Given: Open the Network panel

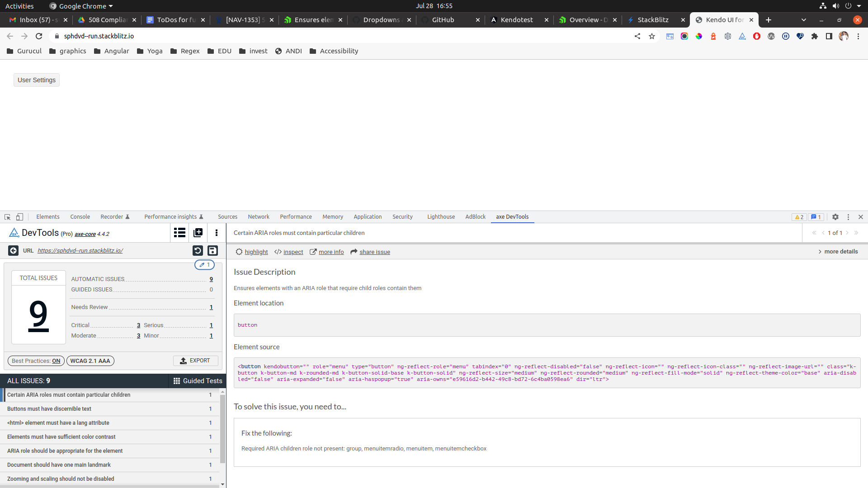Looking at the screenshot, I should coord(259,217).
